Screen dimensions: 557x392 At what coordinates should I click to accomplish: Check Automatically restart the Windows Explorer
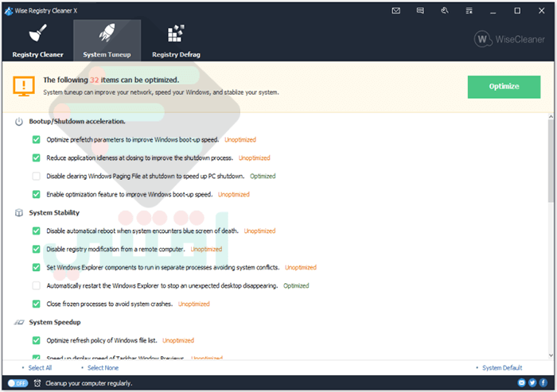pos(37,285)
